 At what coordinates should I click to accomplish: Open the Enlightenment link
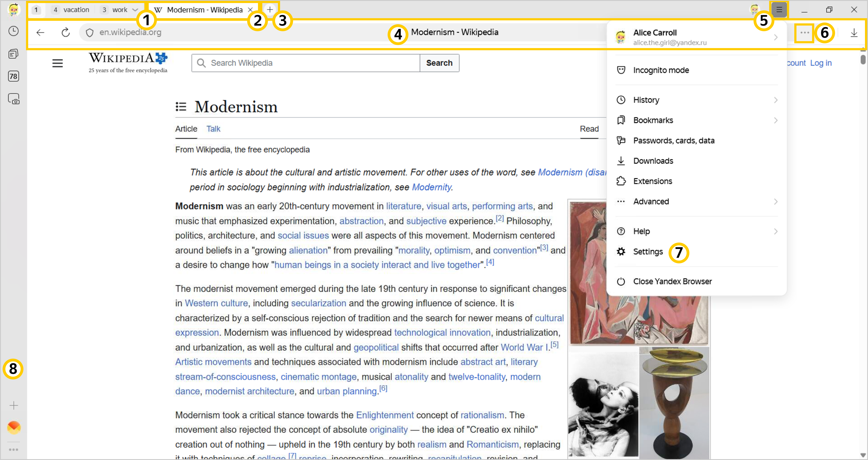385,415
